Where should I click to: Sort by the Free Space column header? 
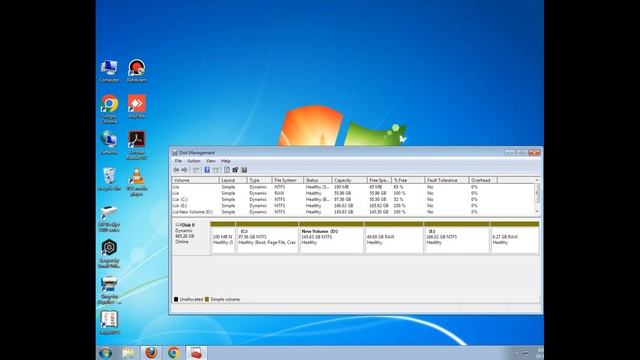point(379,180)
